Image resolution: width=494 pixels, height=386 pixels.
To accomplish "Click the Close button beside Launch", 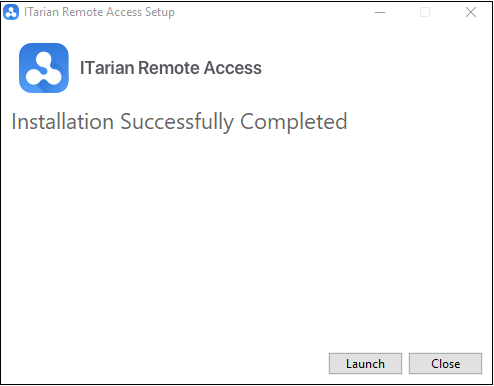I will point(445,363).
